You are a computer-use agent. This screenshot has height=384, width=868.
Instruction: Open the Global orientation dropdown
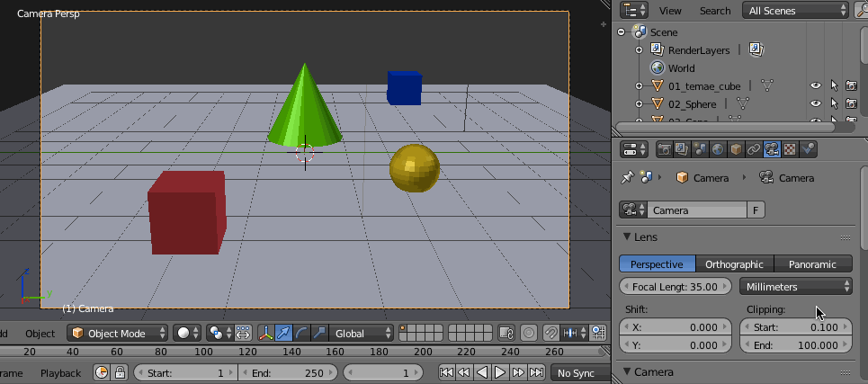362,333
